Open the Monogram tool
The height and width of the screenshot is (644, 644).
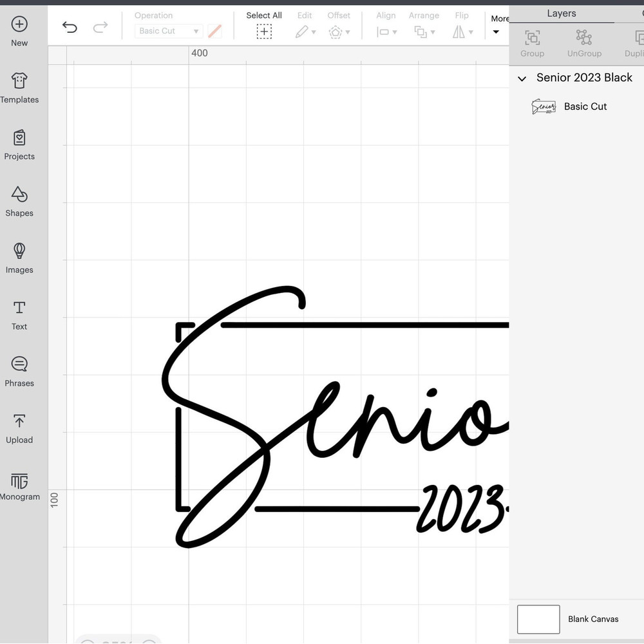[19, 485]
